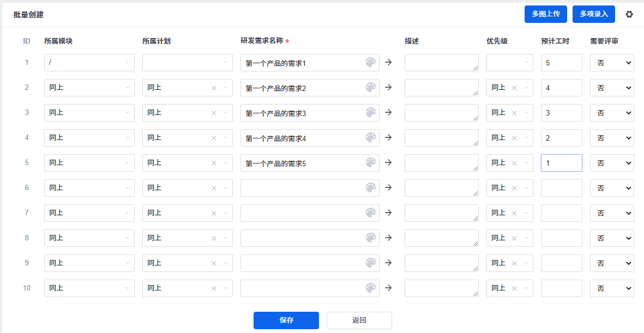This screenshot has height=333, width=644.
Task: Click the 多项录入 button
Action: tap(594, 14)
